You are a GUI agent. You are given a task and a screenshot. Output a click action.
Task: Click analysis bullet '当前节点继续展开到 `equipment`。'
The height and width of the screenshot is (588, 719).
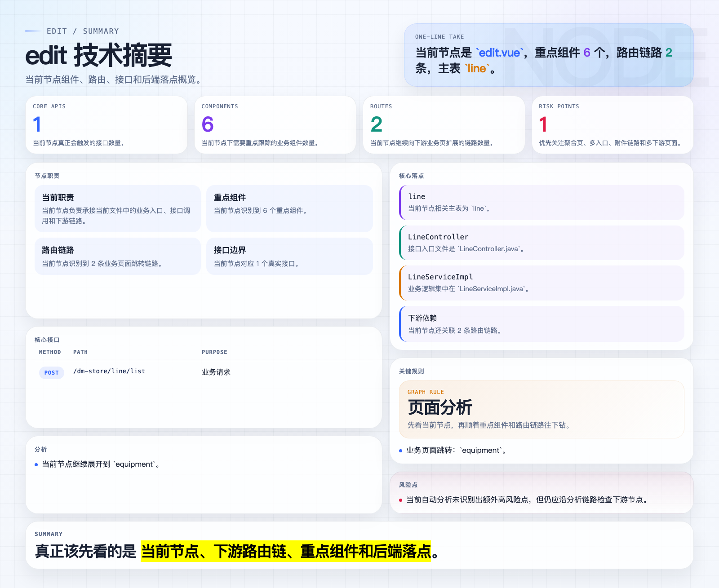pyautogui.click(x=102, y=464)
